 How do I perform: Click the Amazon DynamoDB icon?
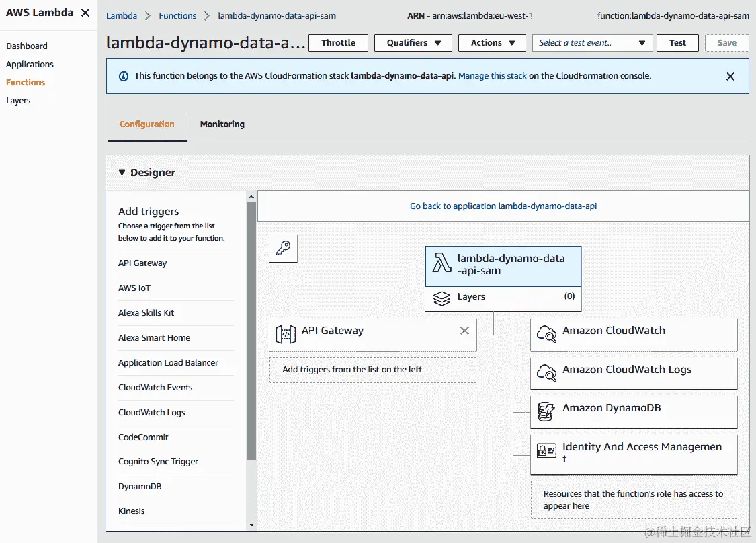tap(546, 411)
